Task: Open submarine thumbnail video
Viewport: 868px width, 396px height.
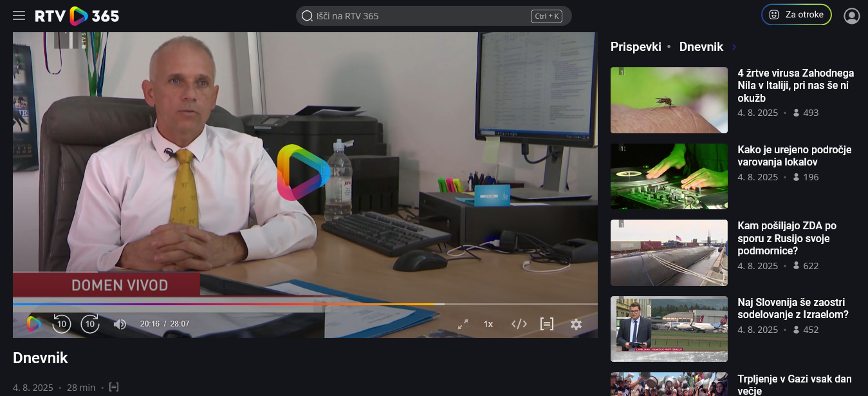Action: (669, 253)
